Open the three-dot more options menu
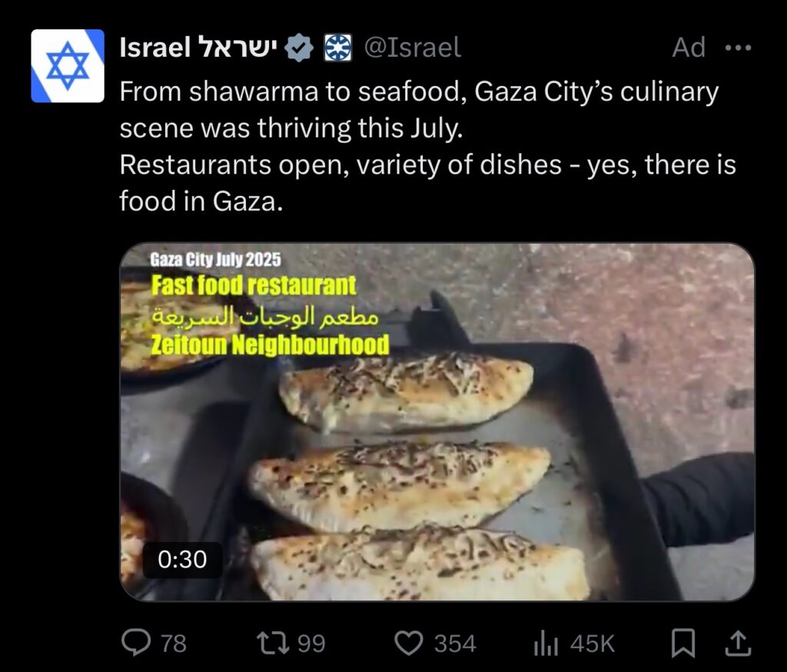 (739, 48)
